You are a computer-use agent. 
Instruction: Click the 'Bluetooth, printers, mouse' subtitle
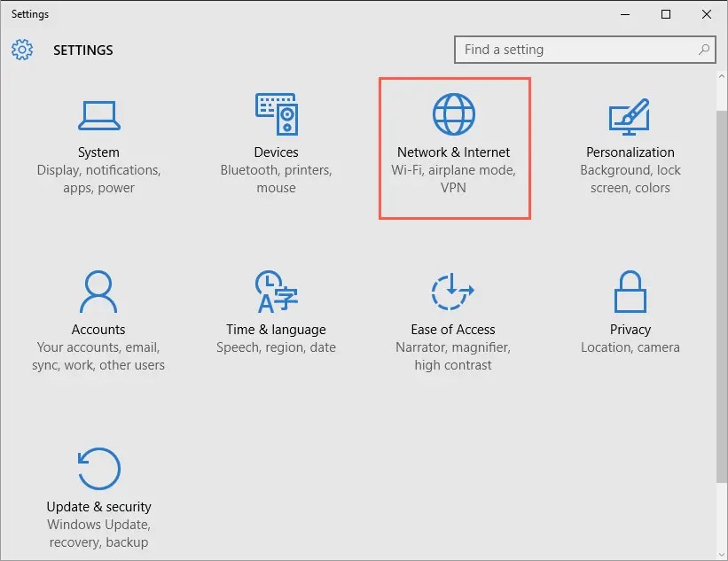[x=276, y=179]
